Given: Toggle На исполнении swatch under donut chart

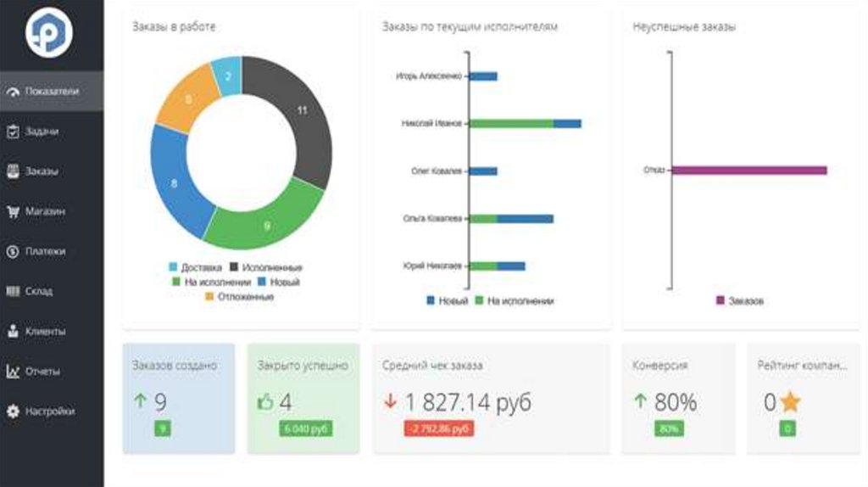Looking at the screenshot, I should [x=176, y=282].
